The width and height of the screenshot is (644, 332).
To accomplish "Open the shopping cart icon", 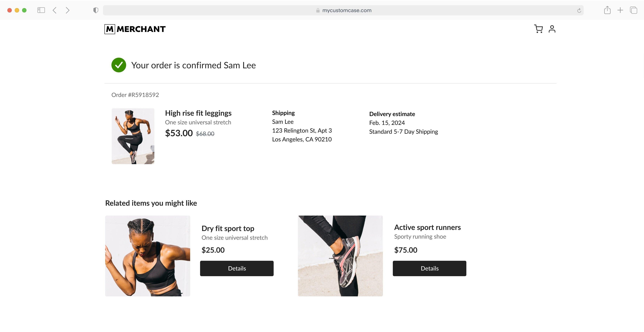I will [x=538, y=29].
